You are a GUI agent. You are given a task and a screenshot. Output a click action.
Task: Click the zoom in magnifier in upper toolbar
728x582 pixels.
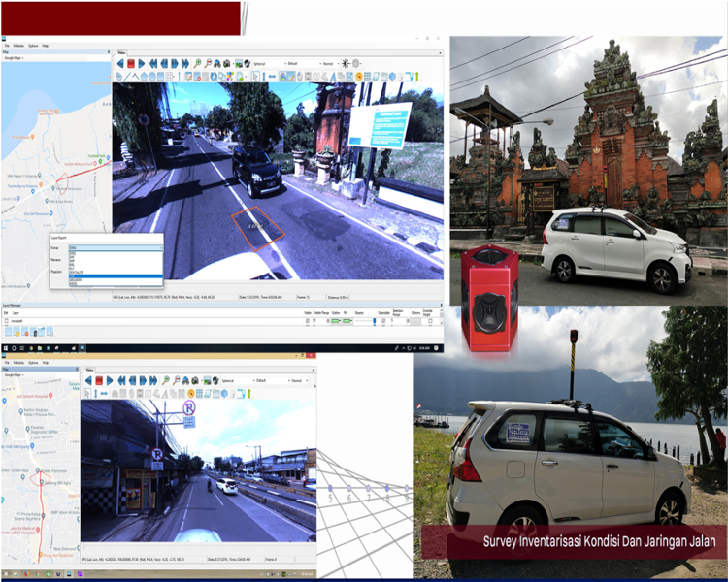click(197, 64)
